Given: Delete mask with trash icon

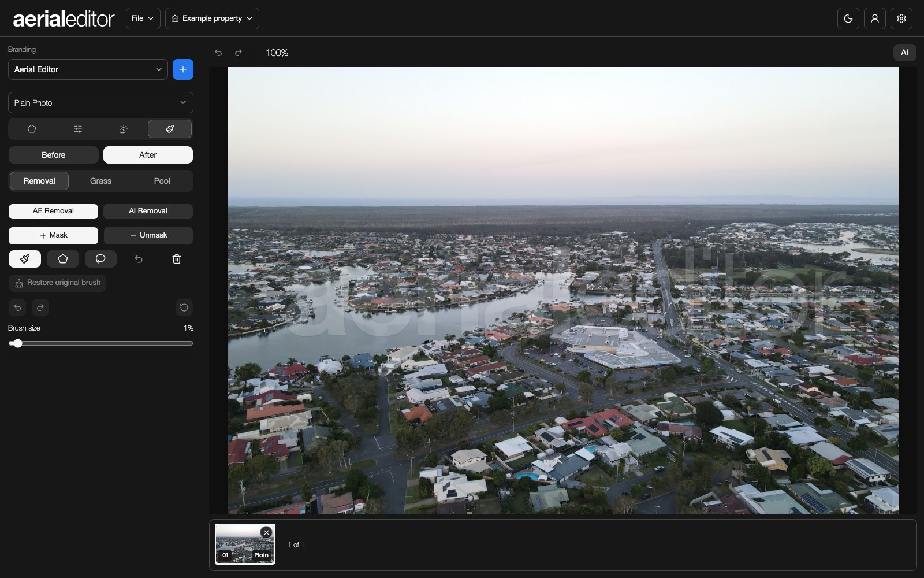Looking at the screenshot, I should (x=177, y=259).
